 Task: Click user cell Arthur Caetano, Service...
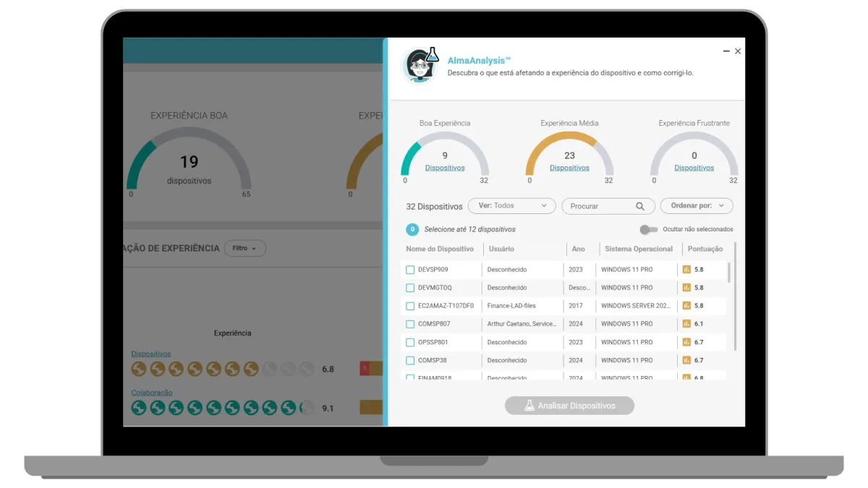522,324
